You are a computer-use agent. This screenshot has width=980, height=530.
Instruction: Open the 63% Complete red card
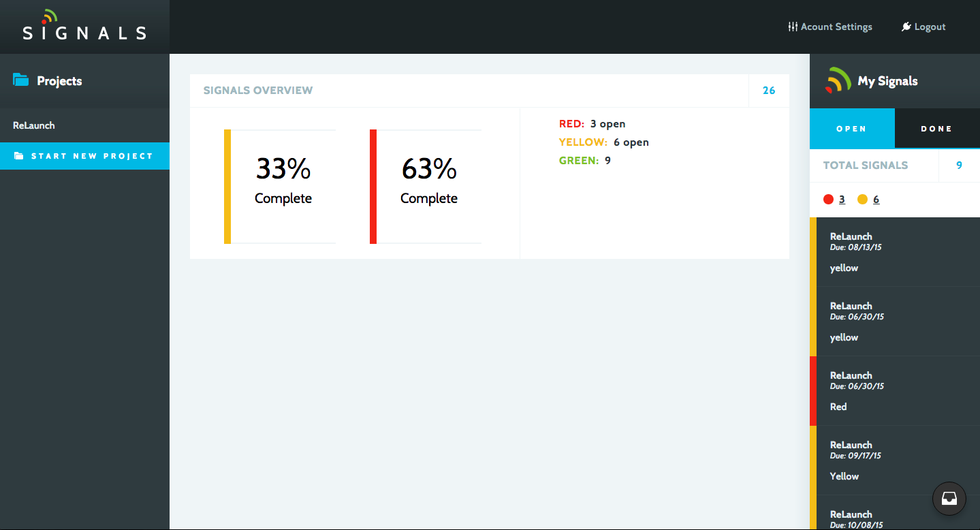pyautogui.click(x=426, y=186)
